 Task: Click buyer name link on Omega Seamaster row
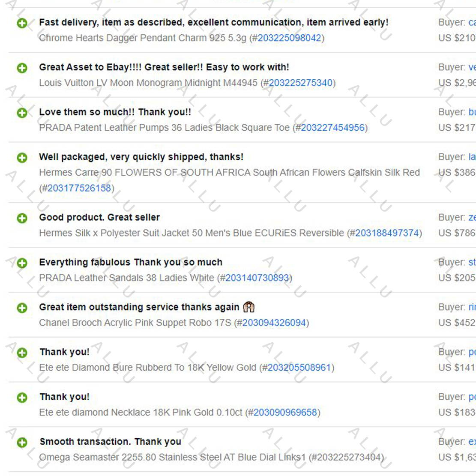point(472,442)
